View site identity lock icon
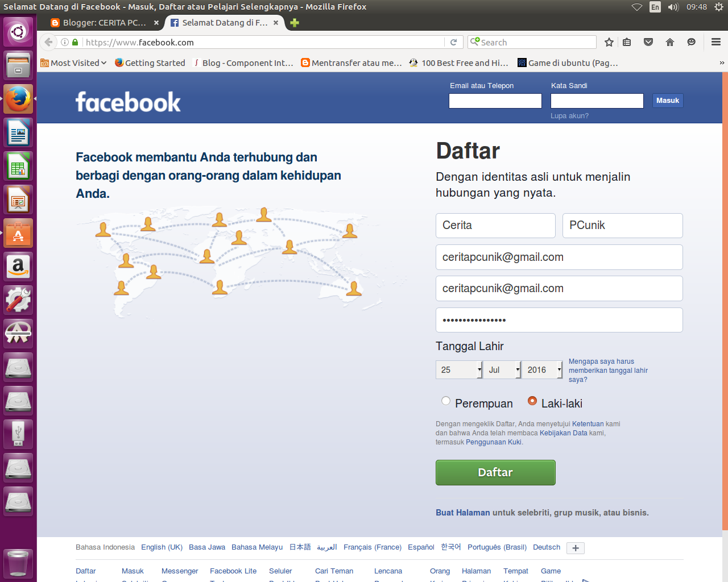728x582 pixels. tap(75, 42)
